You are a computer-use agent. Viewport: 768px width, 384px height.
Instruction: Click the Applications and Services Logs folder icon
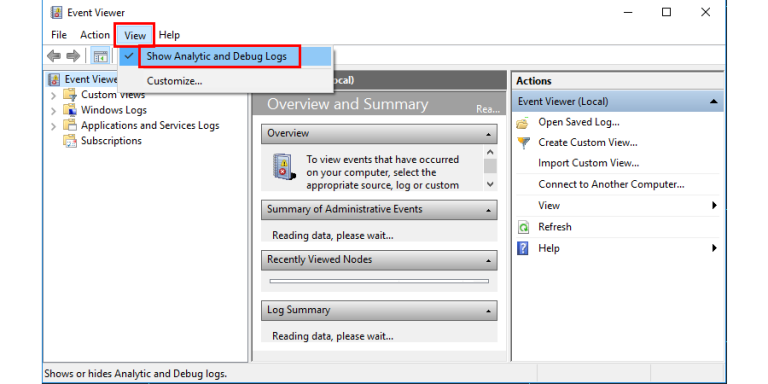70,125
